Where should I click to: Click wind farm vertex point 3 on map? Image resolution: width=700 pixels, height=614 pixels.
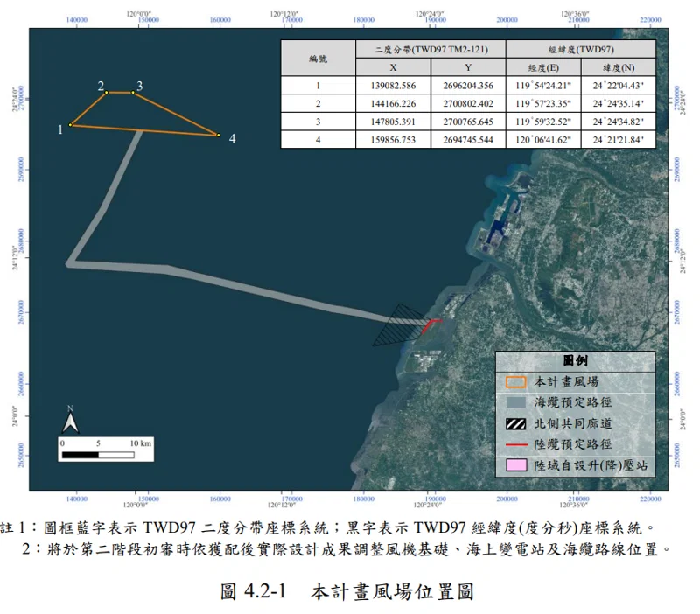[133, 93]
